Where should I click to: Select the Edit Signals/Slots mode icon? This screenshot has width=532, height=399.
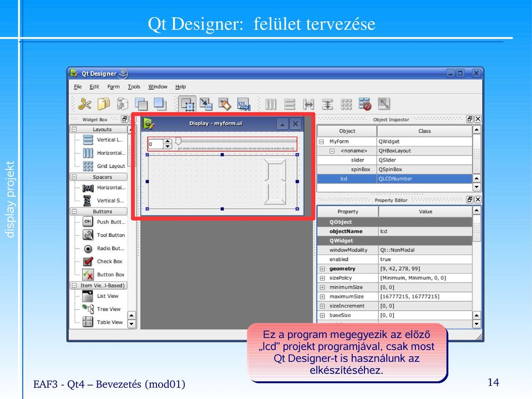206,104
